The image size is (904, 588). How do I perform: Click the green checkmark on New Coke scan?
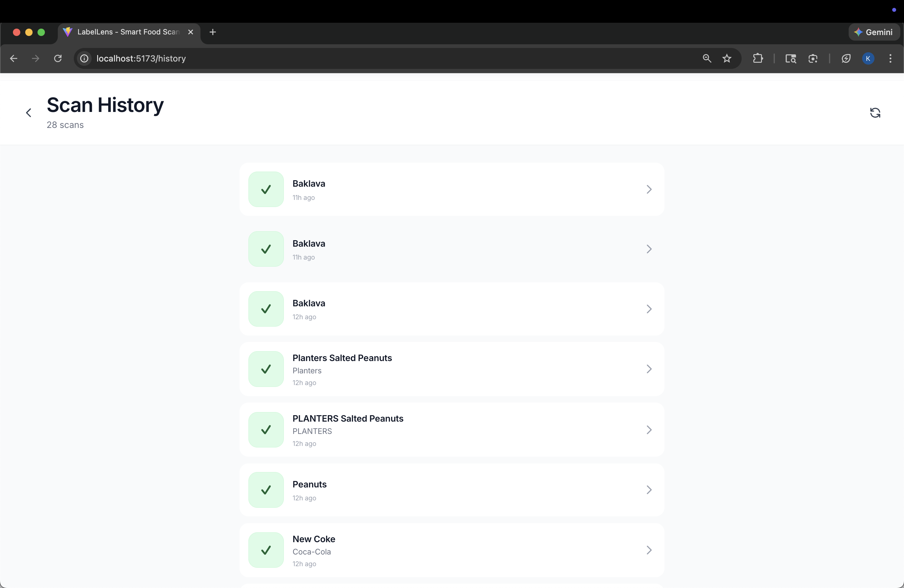pyautogui.click(x=266, y=550)
